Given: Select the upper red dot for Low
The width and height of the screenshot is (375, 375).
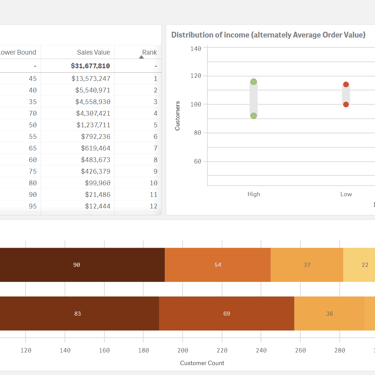Looking at the screenshot, I should (346, 84).
